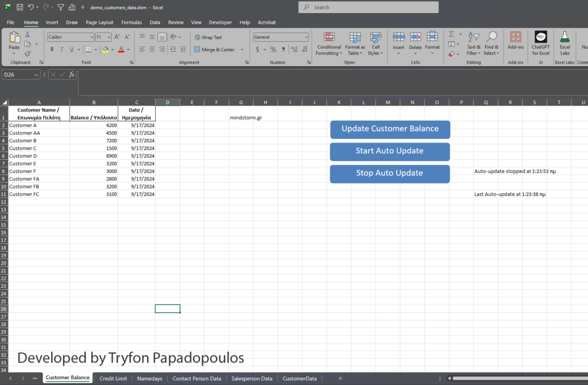Open the Cell Styles gallery
Screen dimensions: 588x385
(x=376, y=44)
